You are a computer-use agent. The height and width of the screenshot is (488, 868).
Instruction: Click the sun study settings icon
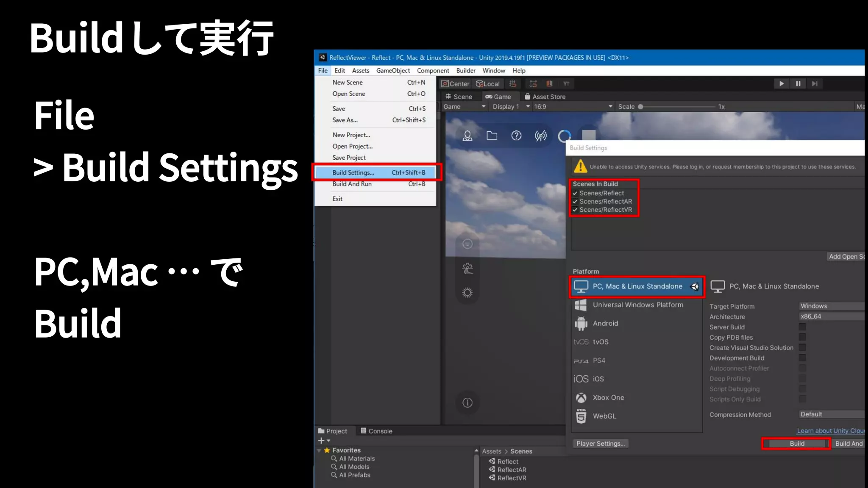467,292
